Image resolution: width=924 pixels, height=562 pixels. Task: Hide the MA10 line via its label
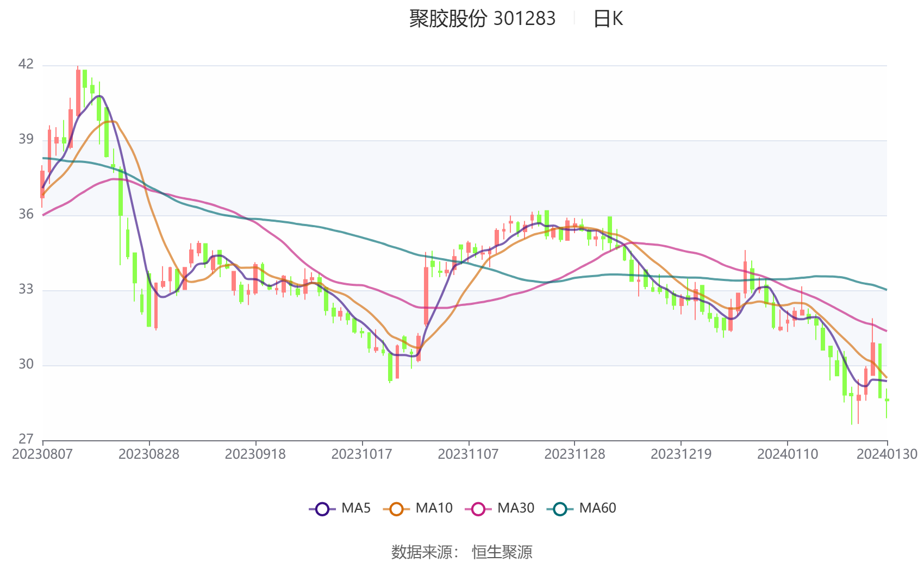pos(434,508)
